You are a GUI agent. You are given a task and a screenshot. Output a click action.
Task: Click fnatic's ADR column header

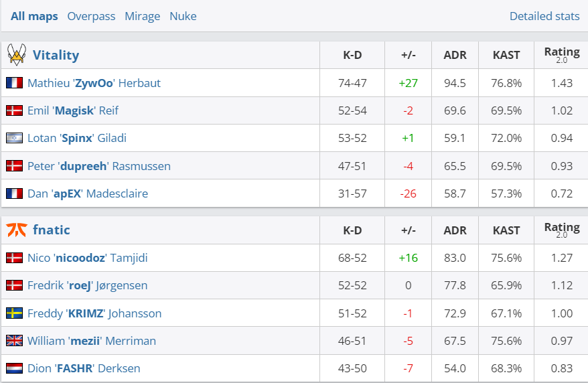coord(455,230)
